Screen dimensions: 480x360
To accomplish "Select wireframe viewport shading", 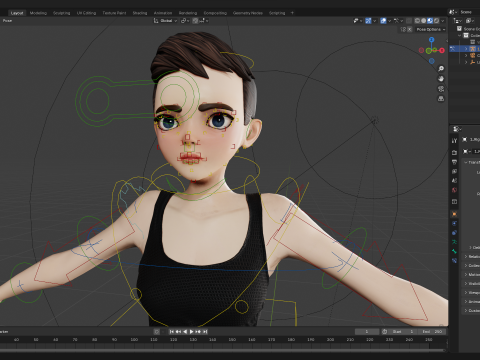I will pyautogui.click(x=417, y=21).
